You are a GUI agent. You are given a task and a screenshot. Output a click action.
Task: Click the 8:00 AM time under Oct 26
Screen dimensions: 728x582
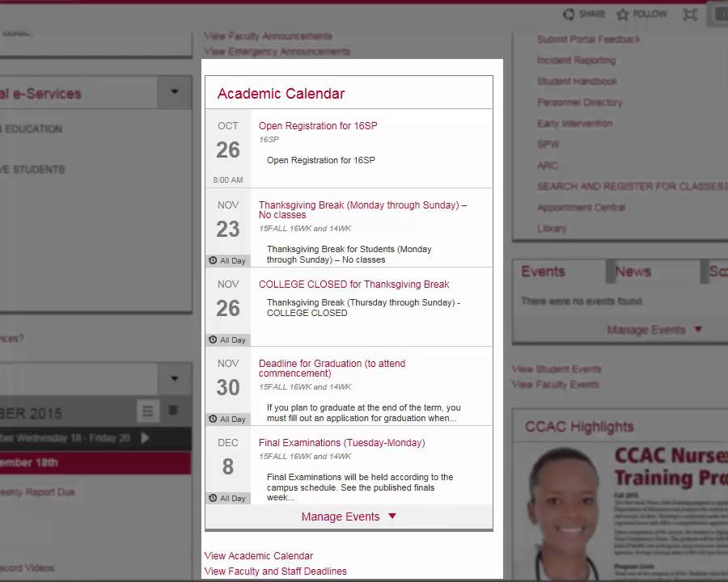click(x=228, y=179)
